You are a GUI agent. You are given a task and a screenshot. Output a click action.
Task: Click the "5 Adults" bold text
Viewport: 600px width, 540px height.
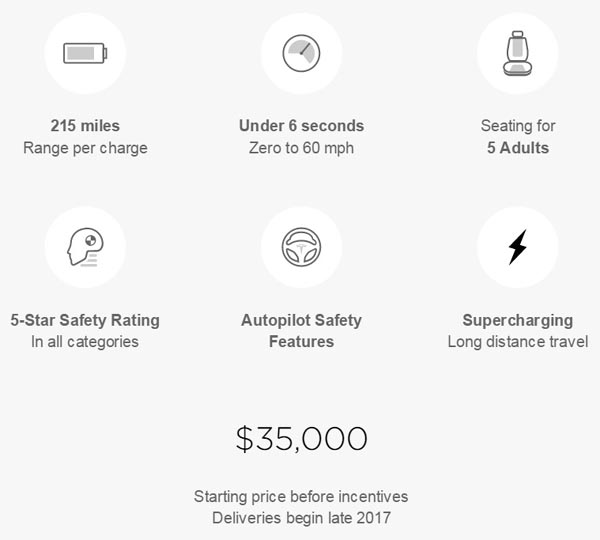[517, 148]
